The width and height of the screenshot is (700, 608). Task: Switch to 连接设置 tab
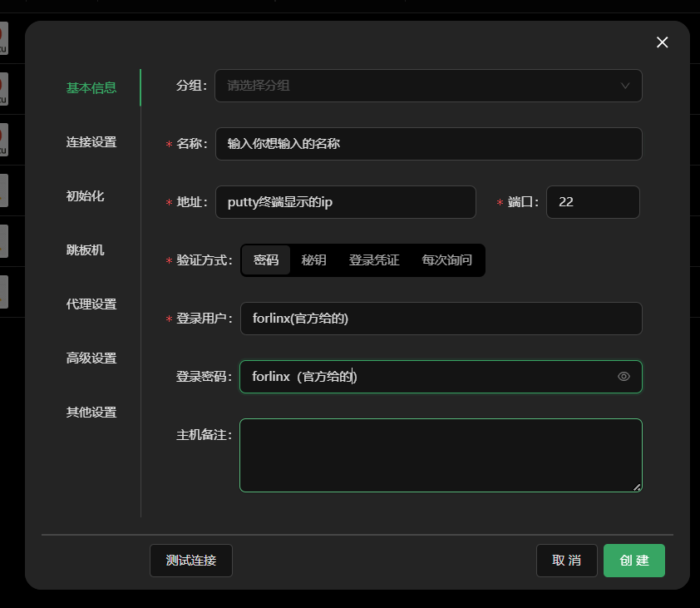[91, 142]
